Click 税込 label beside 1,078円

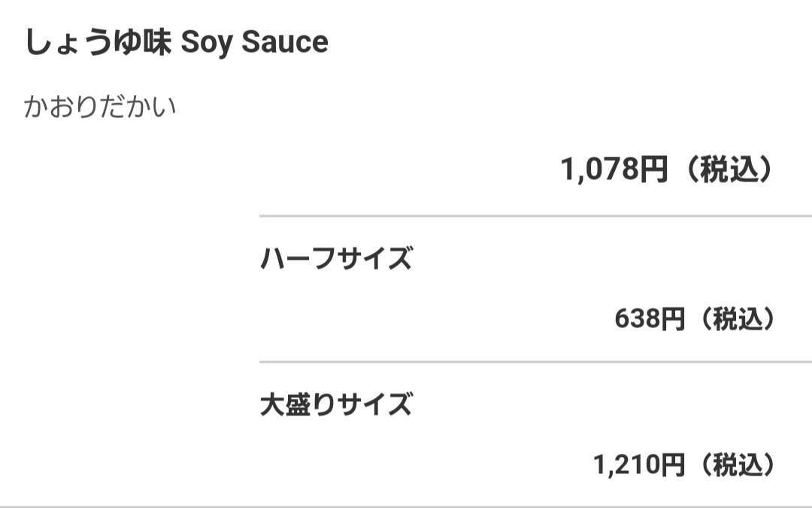[x=730, y=170]
